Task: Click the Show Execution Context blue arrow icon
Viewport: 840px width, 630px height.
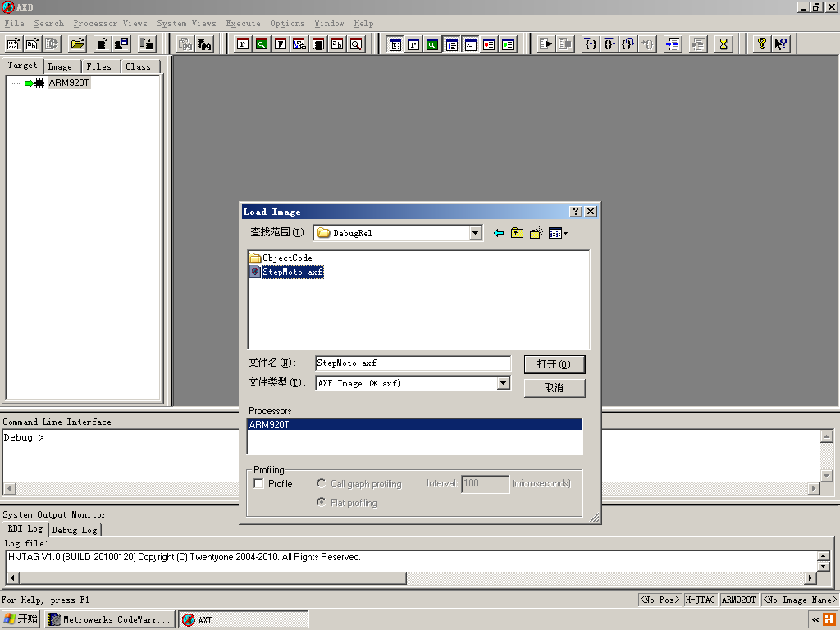Action: (673, 44)
